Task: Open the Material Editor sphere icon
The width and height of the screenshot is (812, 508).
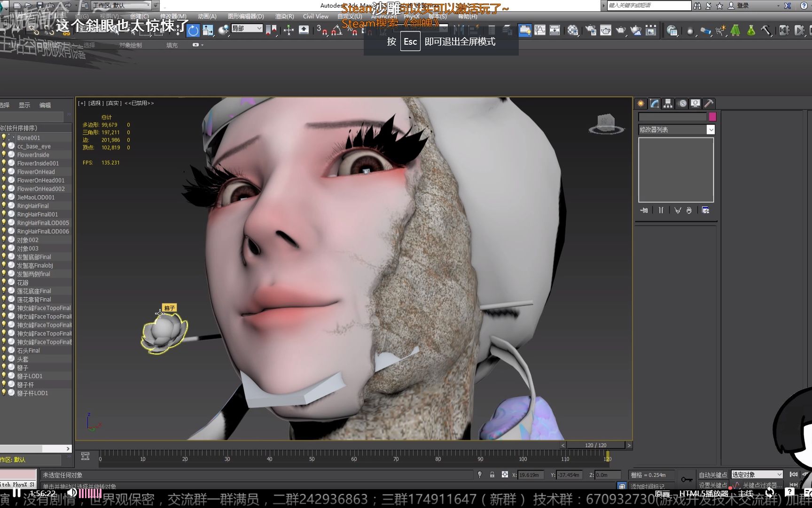Action: [x=573, y=31]
